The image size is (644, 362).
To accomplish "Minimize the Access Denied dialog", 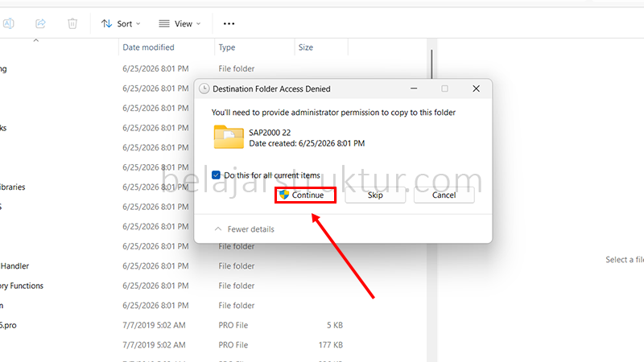I will tap(414, 88).
